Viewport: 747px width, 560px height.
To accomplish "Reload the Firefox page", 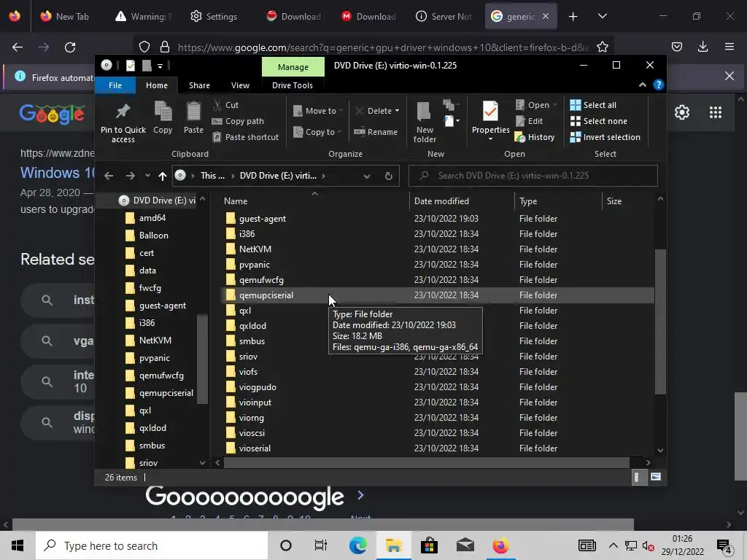I will (x=70, y=47).
